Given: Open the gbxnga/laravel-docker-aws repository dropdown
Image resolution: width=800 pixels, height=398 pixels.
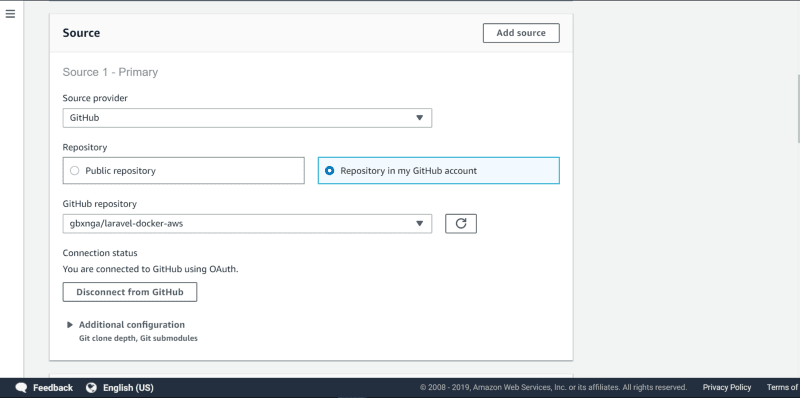Looking at the screenshot, I should coord(247,223).
